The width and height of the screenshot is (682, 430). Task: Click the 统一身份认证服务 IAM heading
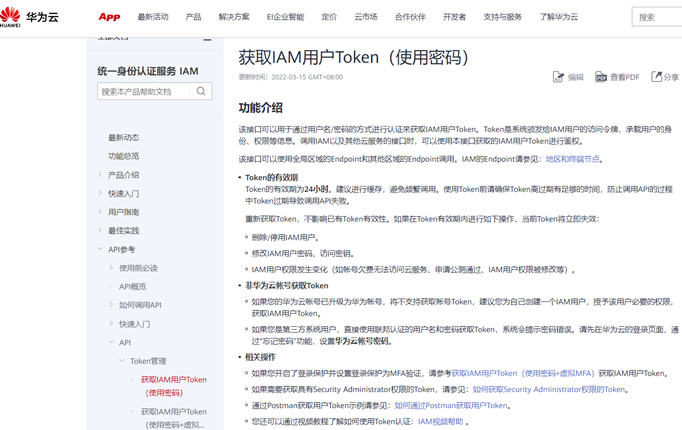[148, 71]
